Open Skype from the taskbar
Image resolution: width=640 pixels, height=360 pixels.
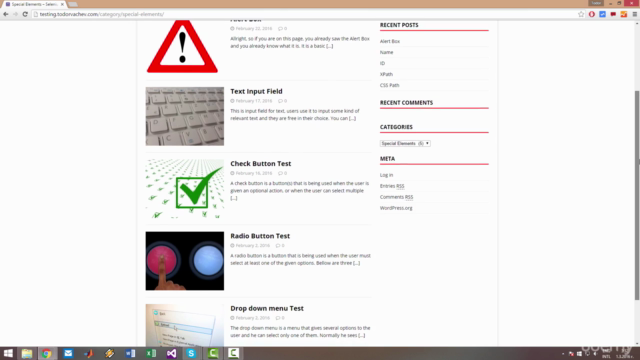(x=191, y=353)
